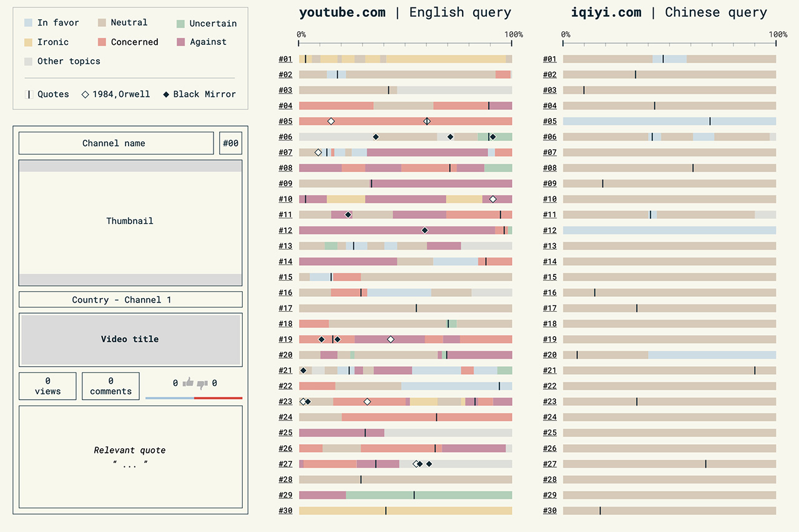Open iqiyi row #01 link
The image size is (799, 532).
[549, 59]
